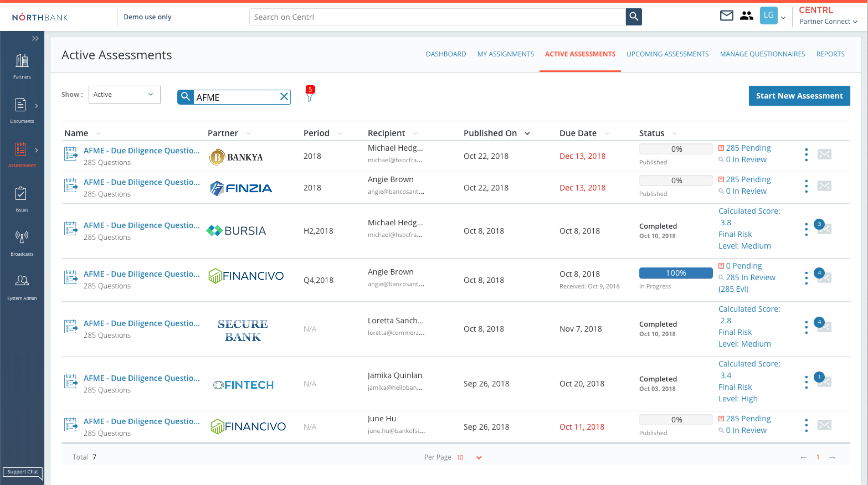
Task: Go to the previous page arrow
Action: (x=803, y=457)
